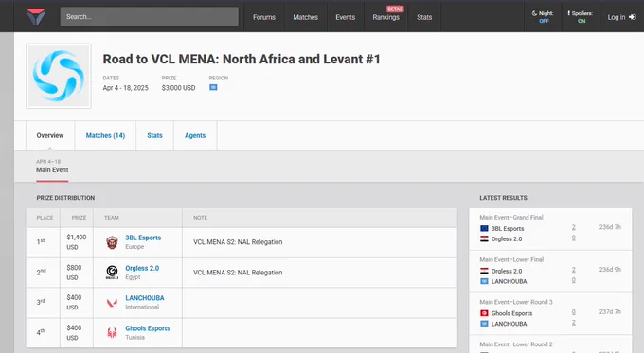Switch to the Agents tab
This screenshot has height=353, width=644.
coord(195,136)
